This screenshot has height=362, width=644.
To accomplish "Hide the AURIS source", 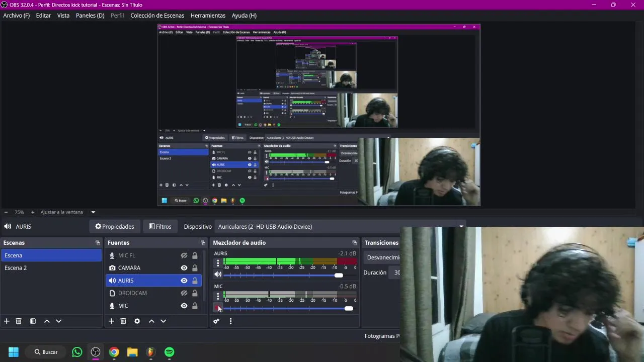I will (184, 281).
